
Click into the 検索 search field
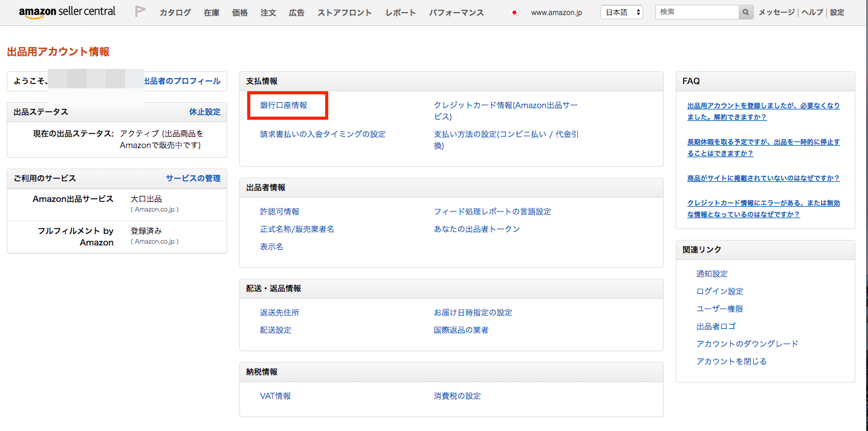697,12
